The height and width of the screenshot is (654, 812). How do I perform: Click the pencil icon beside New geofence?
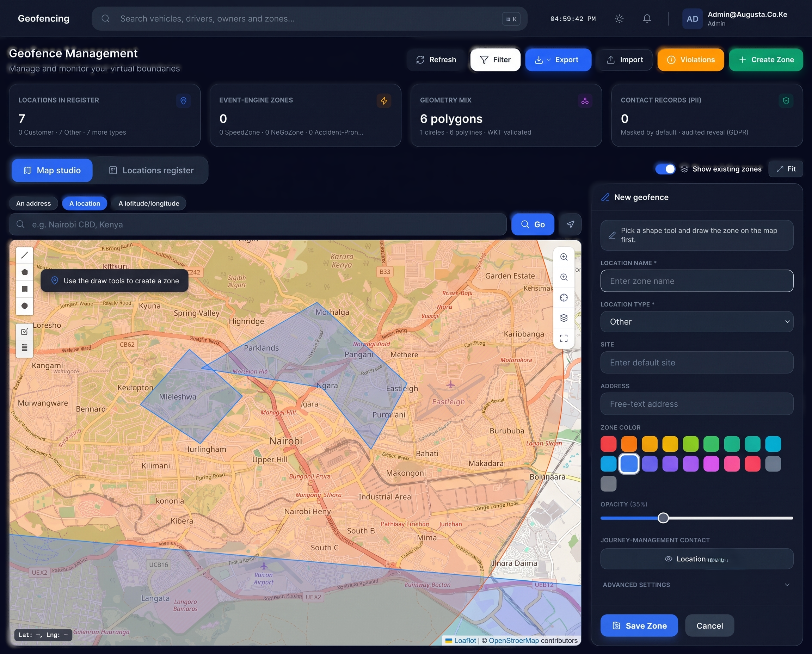605,197
